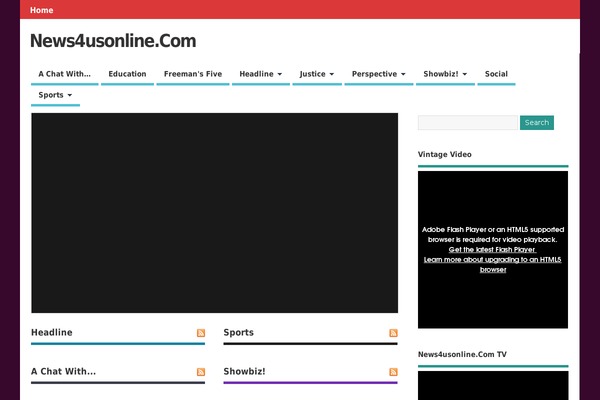Click the News4usonline.Com site title

click(x=113, y=41)
